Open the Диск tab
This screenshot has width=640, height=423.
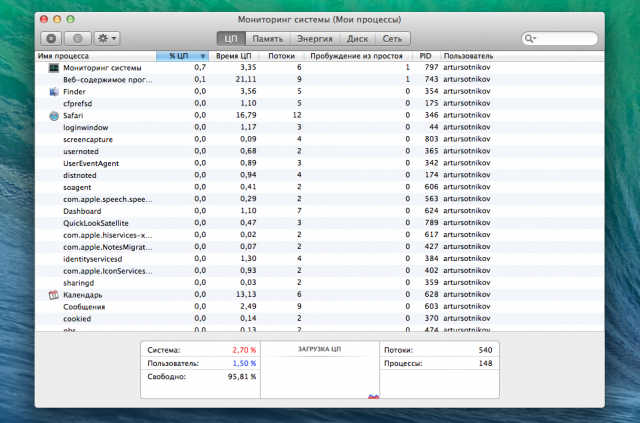pos(358,38)
